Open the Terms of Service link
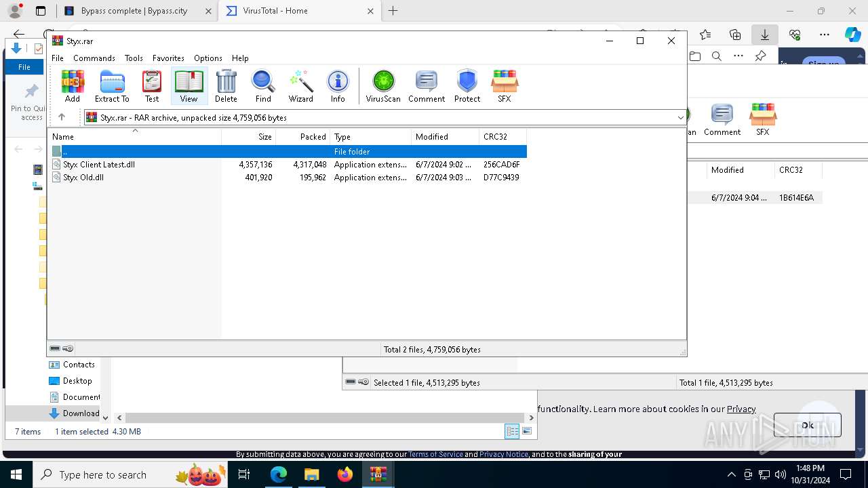Viewport: 868px width, 488px height. coord(435,454)
